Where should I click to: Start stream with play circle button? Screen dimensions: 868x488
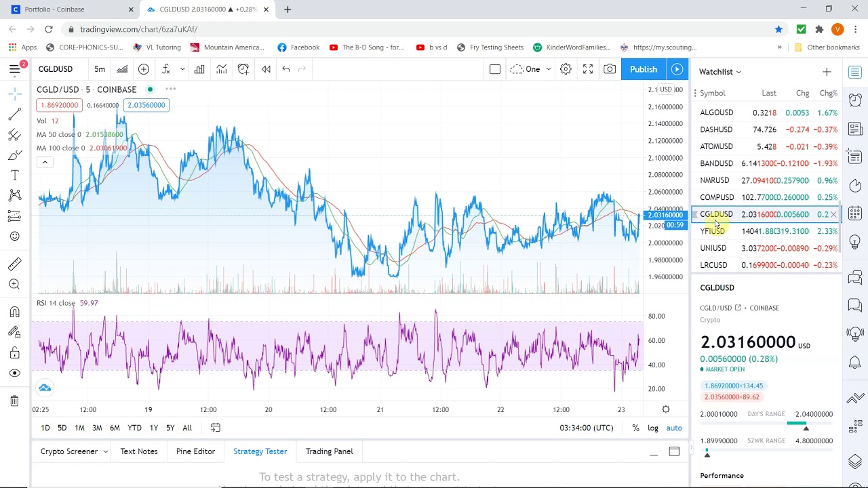click(x=677, y=69)
